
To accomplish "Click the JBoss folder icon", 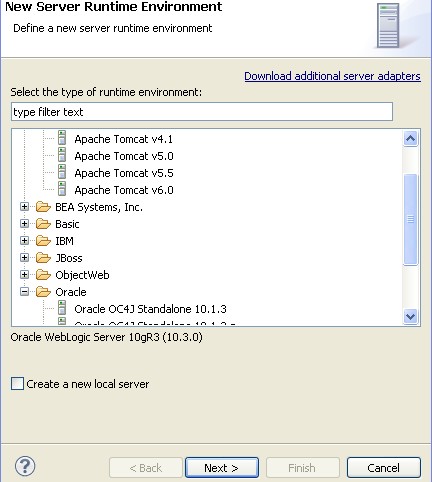I will click(43, 258).
